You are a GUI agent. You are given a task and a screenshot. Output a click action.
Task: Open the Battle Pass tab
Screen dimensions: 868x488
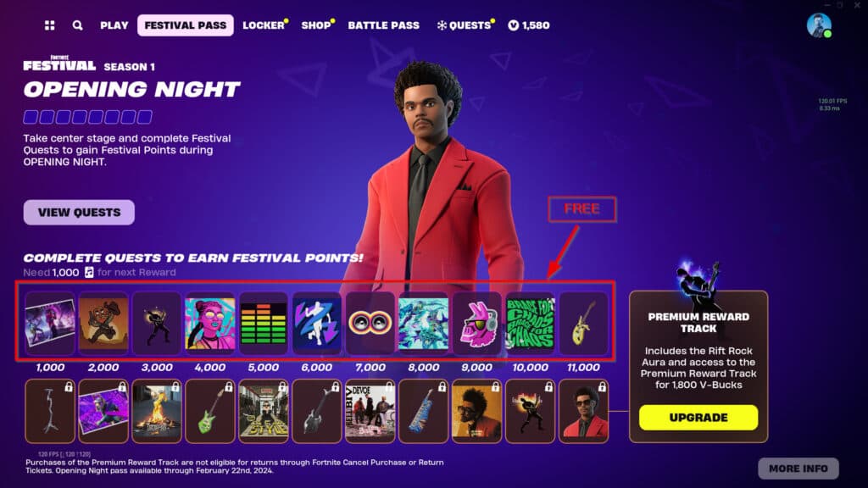[384, 25]
